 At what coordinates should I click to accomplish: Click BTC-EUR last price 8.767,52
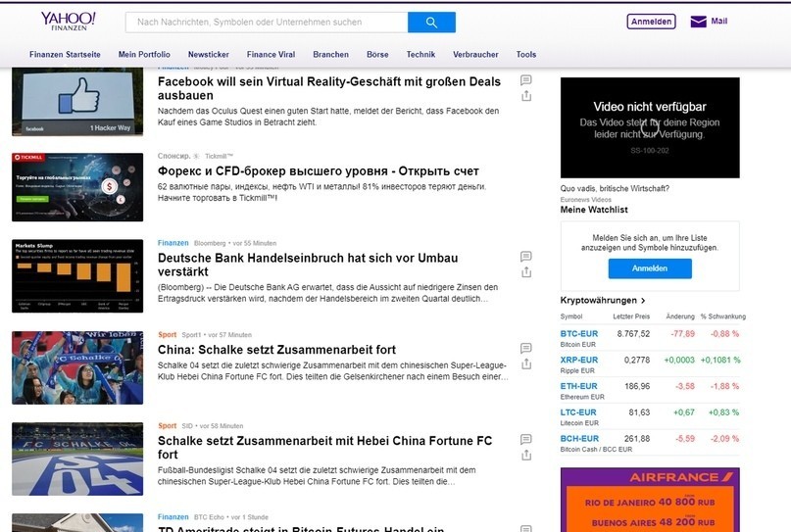coord(633,334)
